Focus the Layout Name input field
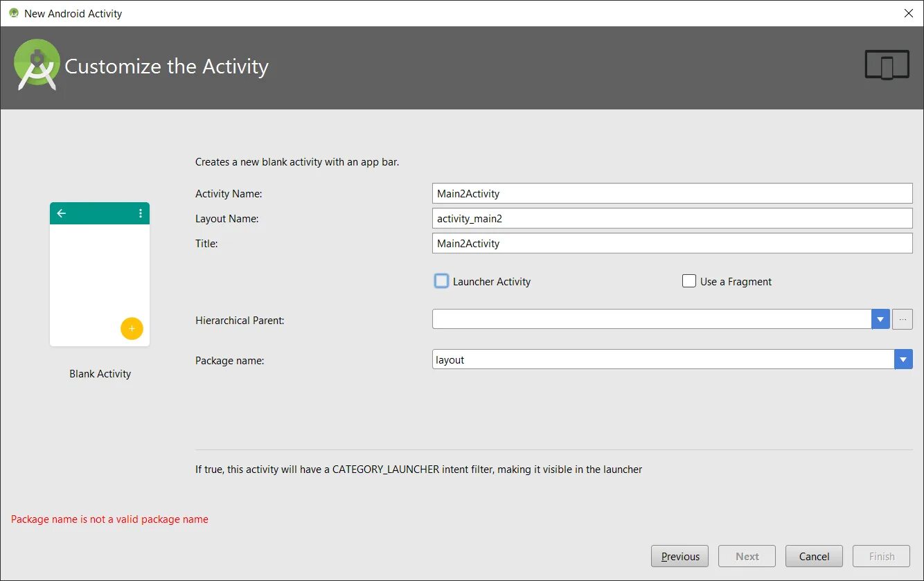Image resolution: width=924 pixels, height=581 pixels. click(672, 219)
